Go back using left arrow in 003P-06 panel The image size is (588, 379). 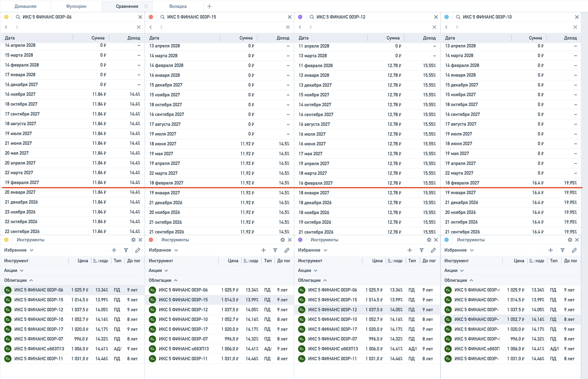pos(6,27)
